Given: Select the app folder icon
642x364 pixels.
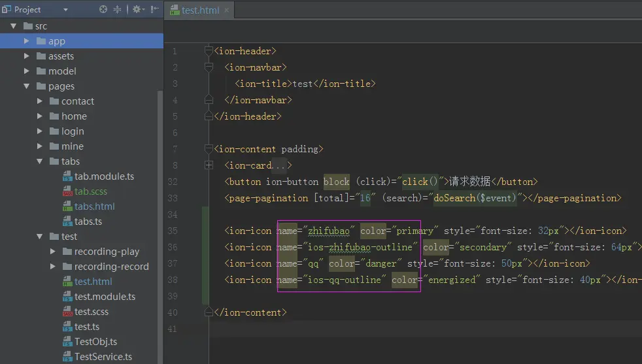Looking at the screenshot, I should 41,41.
